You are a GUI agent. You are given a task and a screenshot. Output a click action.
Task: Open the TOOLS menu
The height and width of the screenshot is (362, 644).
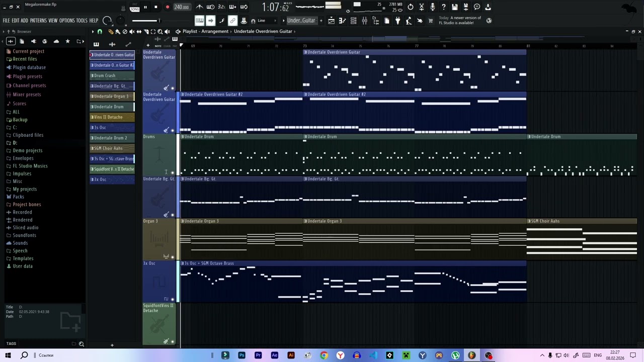(x=82, y=21)
